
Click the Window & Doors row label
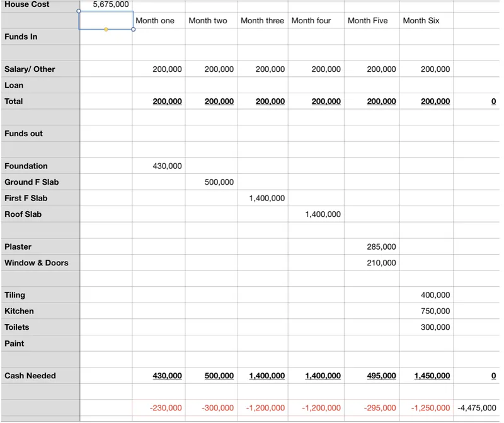[x=40, y=263]
